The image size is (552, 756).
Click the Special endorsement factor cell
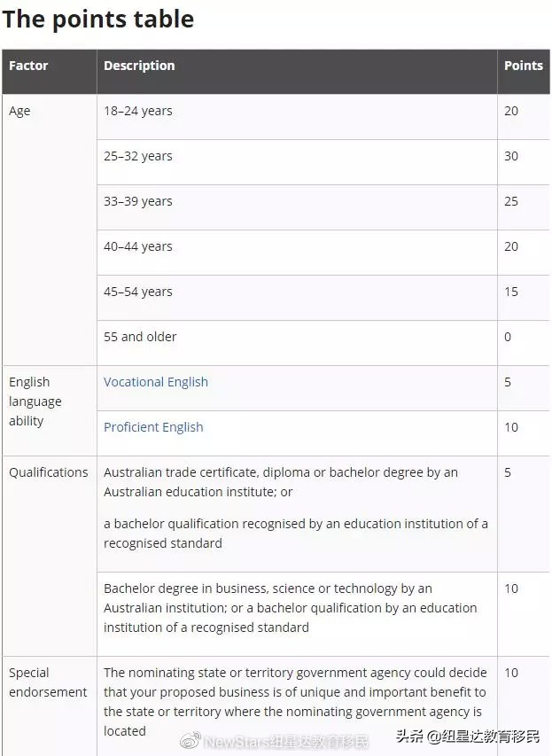click(x=48, y=682)
